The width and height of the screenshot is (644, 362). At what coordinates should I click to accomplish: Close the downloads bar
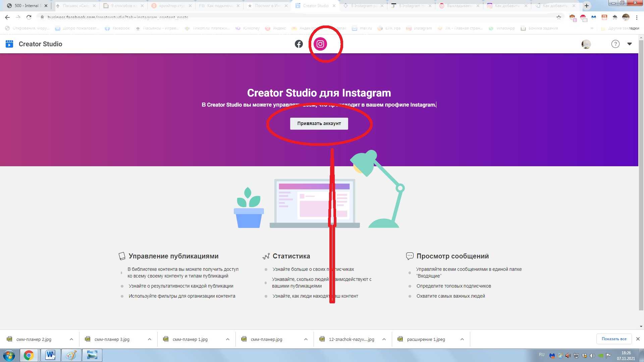638,339
